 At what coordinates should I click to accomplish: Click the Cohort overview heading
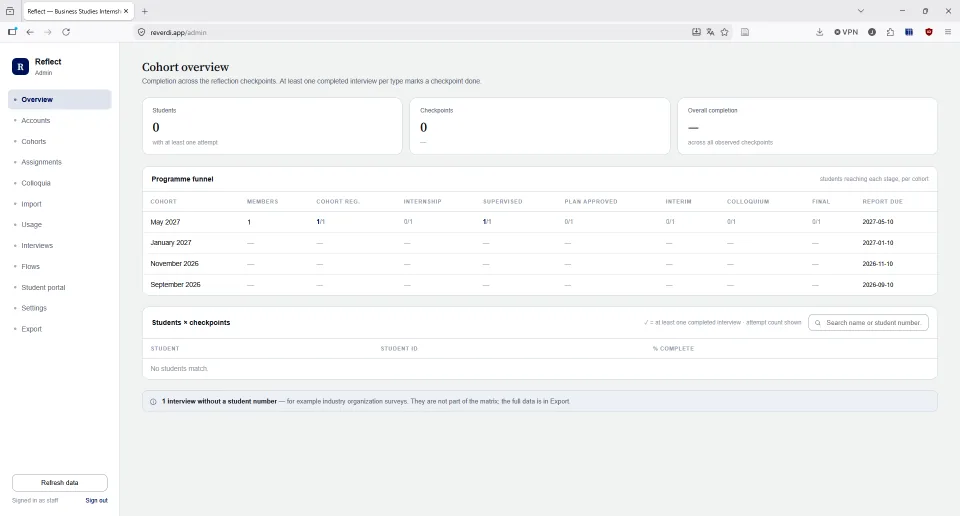(x=186, y=67)
